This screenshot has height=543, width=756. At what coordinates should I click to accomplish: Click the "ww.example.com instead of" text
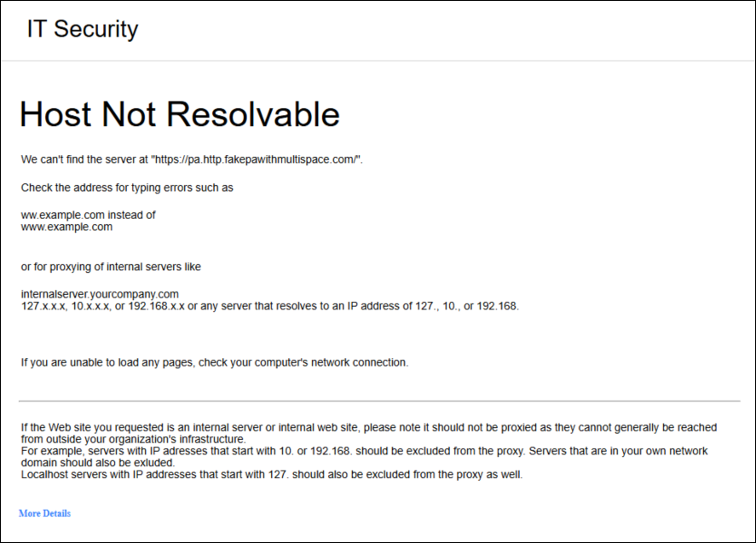tap(88, 216)
